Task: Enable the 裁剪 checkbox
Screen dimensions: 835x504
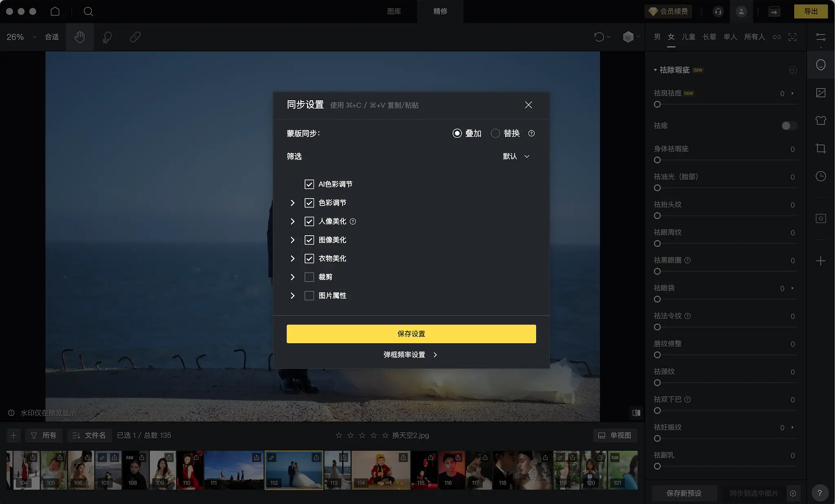Action: click(x=309, y=277)
